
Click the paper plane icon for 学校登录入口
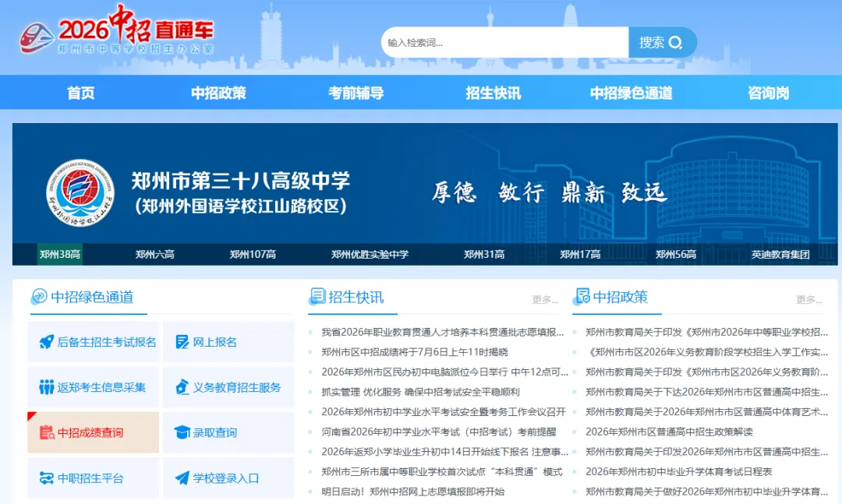click(182, 478)
